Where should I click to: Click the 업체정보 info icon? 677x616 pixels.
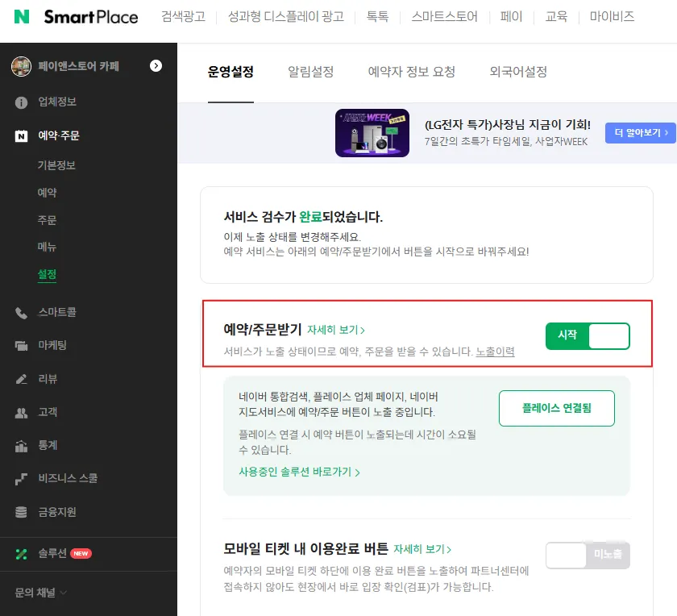click(21, 102)
